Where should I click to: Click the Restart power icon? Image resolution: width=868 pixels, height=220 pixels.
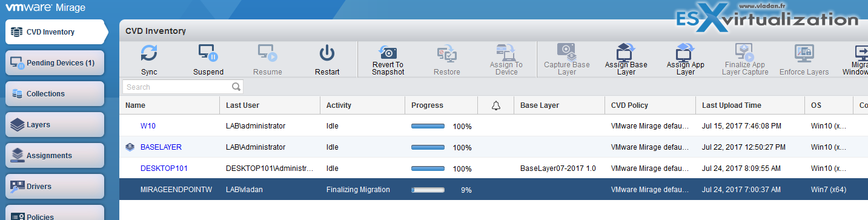pyautogui.click(x=327, y=53)
